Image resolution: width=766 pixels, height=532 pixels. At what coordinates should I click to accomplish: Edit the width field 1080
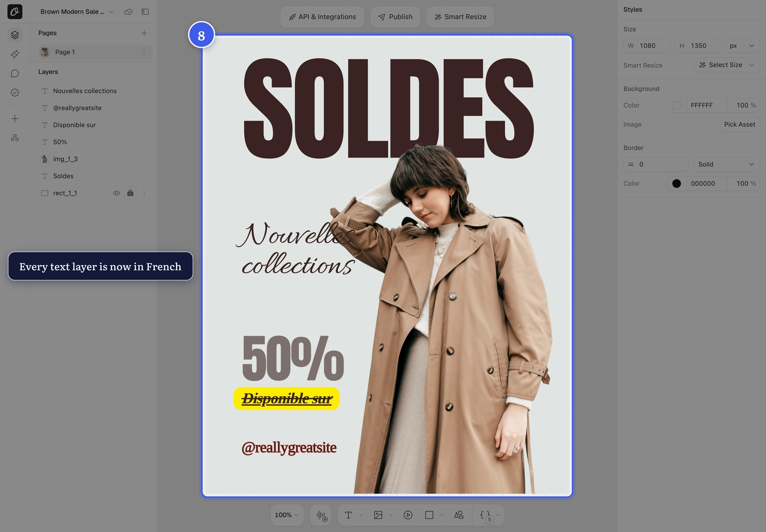pyautogui.click(x=647, y=46)
